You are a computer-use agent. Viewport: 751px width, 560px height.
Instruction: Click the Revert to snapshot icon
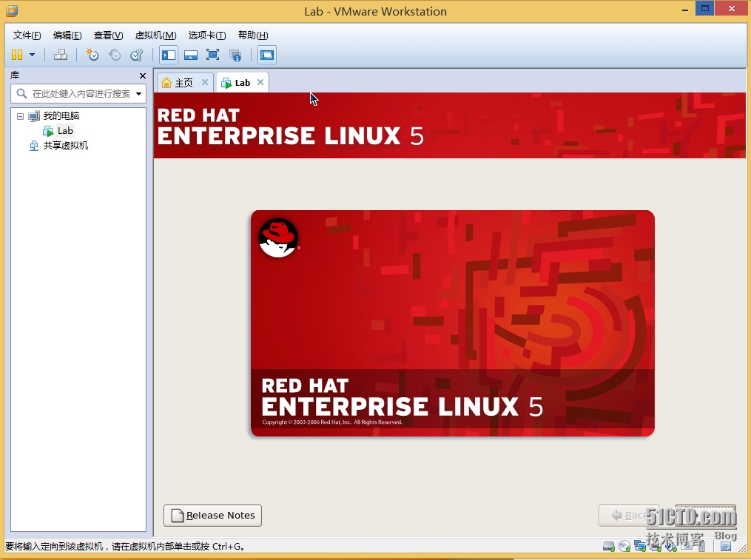click(115, 55)
